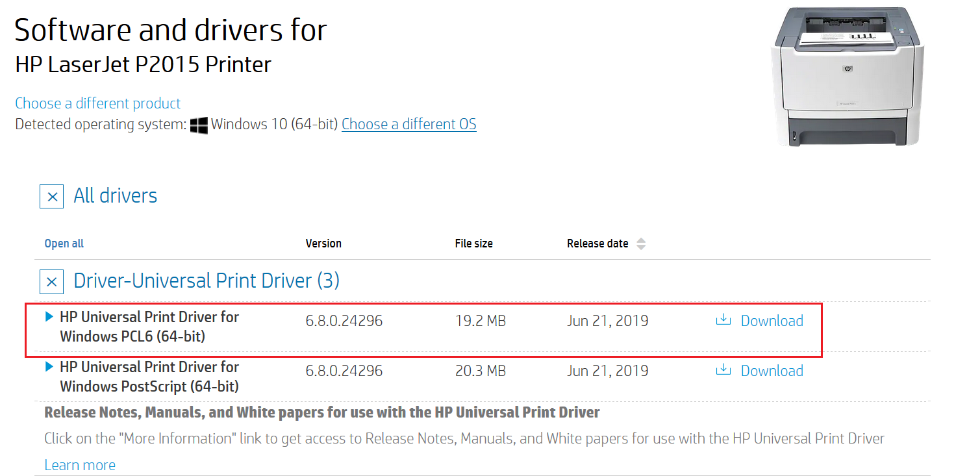980x476 pixels.
Task: Collapse Driver-Universal Print Driver X icon
Action: click(x=52, y=282)
